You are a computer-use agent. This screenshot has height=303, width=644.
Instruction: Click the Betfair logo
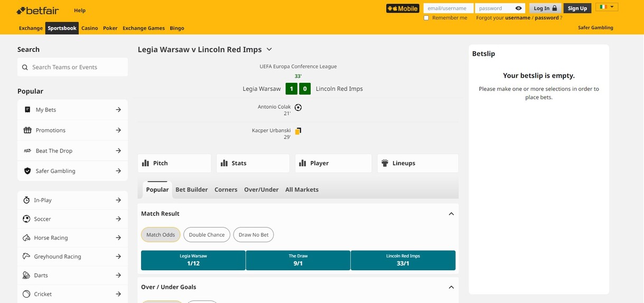coord(38,10)
